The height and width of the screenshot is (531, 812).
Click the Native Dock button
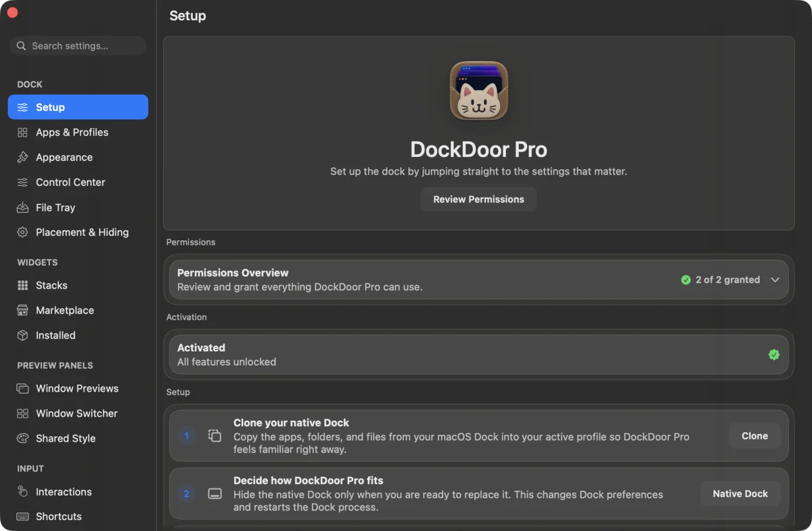[x=740, y=494]
